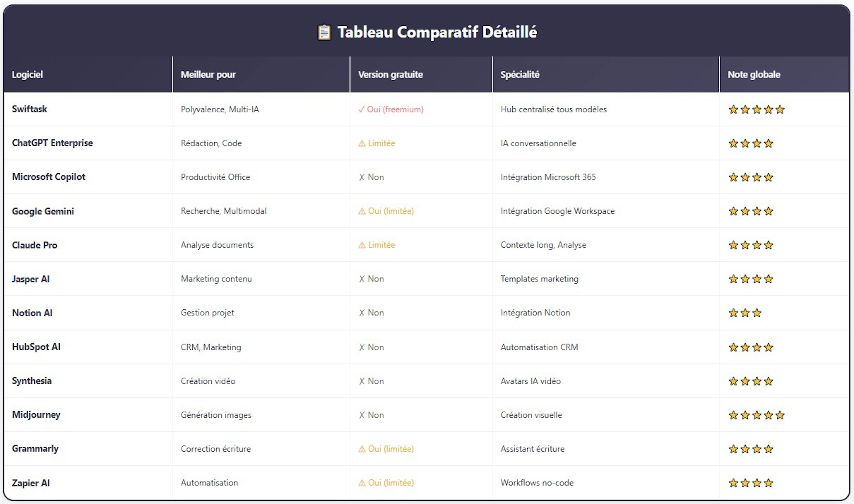The width and height of the screenshot is (854, 504).
Task: Open the Google Gemini entry
Action: click(x=43, y=211)
